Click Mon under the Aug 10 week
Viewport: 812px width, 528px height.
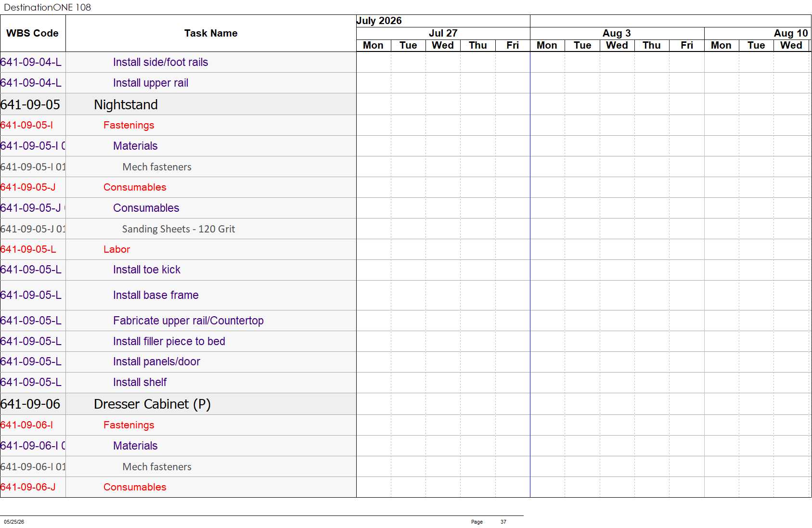coord(721,45)
